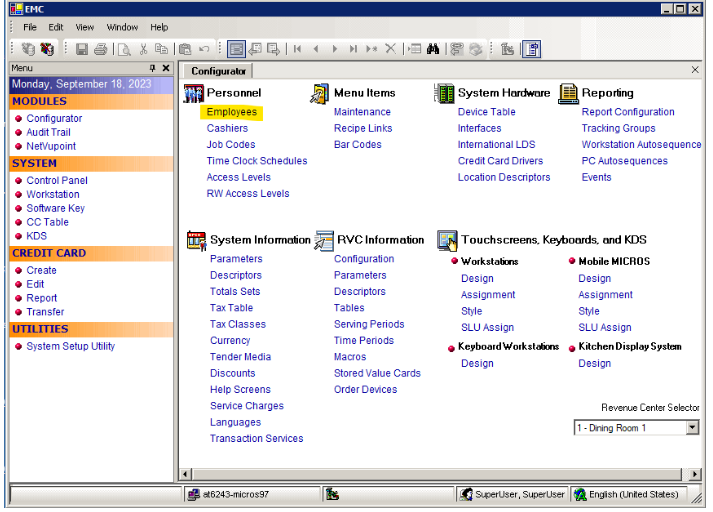Launch Audit Trail from the Modules list
This screenshot has width=713, height=512.
(48, 132)
